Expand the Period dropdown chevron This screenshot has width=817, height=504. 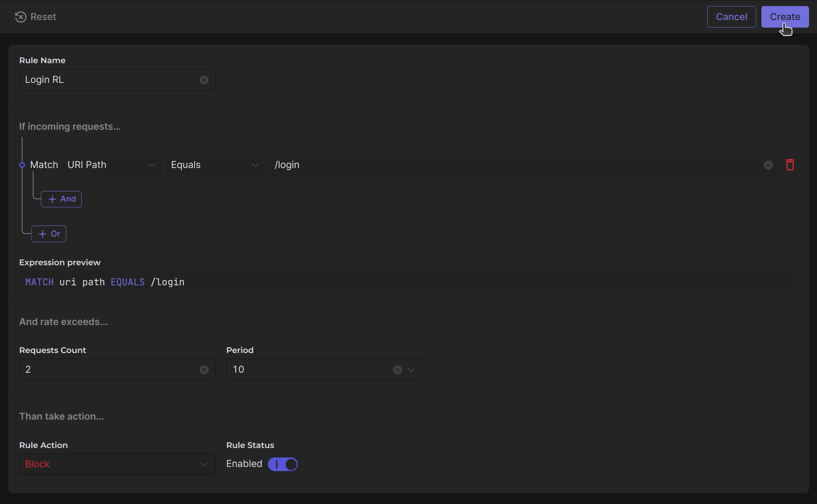411,370
